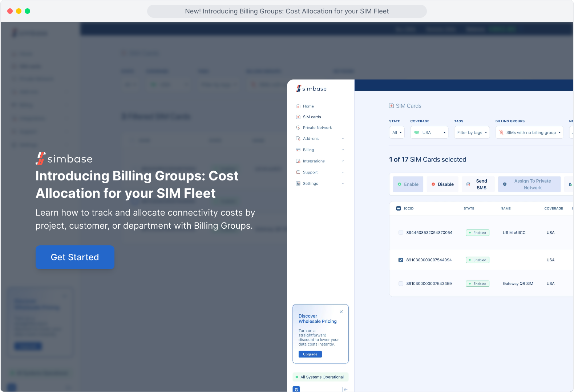Image resolution: width=574 pixels, height=392 pixels.
Task: Uncheck the selected SIM 8910300000007544094
Action: pyautogui.click(x=401, y=260)
